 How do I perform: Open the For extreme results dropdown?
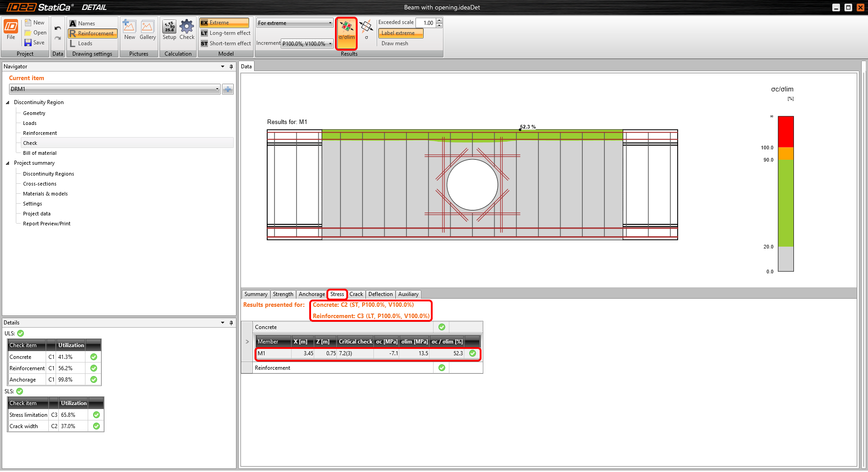(x=330, y=23)
